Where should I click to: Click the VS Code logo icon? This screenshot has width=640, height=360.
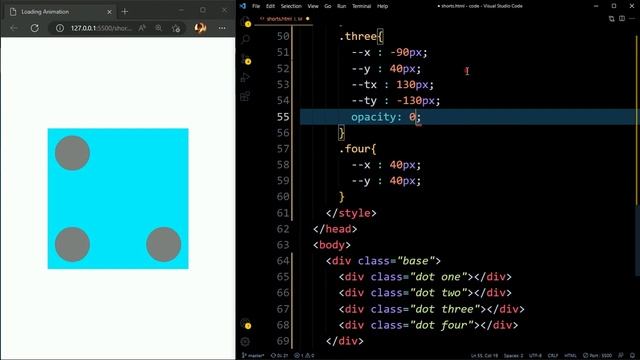point(243,6)
